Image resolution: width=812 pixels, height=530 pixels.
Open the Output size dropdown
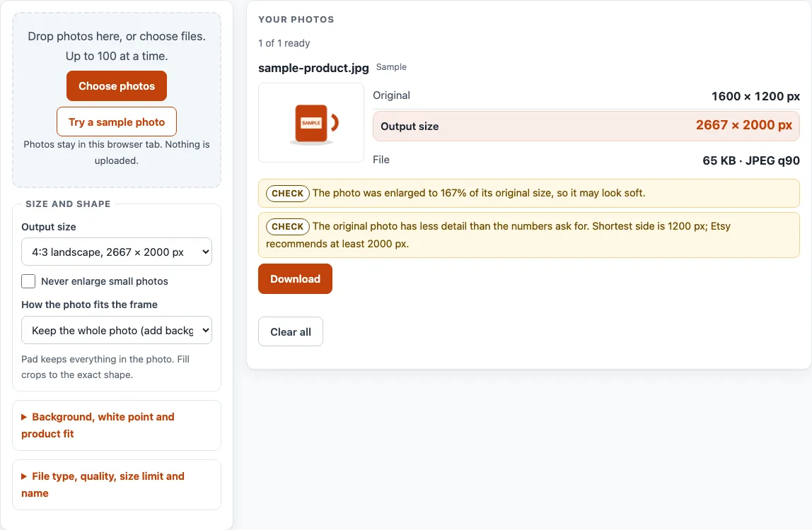(x=117, y=252)
